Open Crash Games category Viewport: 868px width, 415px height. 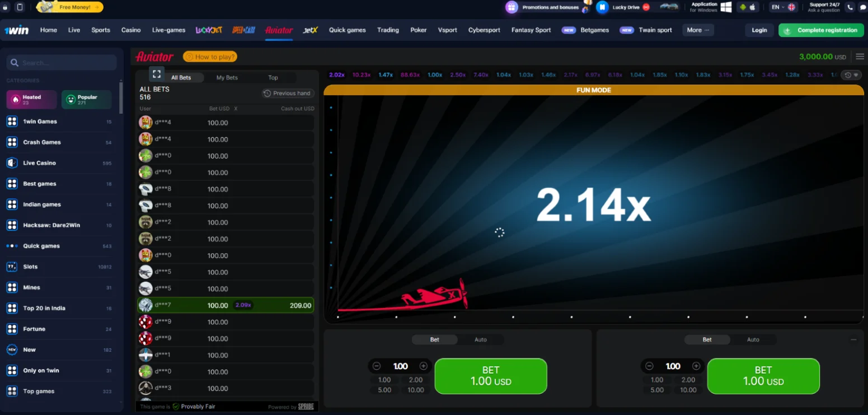[59, 142]
